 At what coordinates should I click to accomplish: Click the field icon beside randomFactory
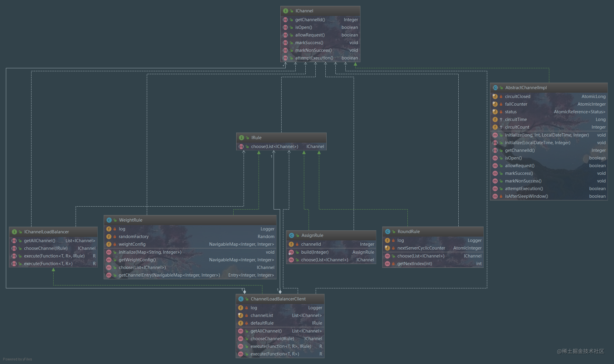point(109,237)
